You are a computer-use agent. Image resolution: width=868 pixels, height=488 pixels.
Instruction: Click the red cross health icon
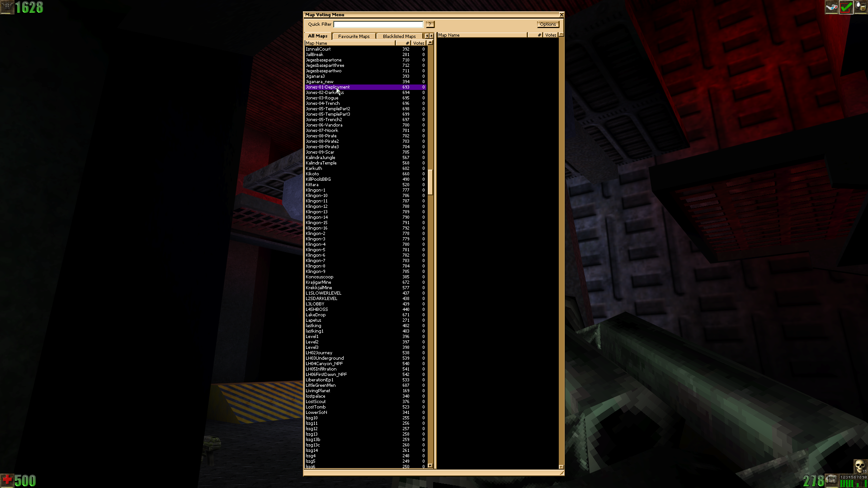coord(7,480)
